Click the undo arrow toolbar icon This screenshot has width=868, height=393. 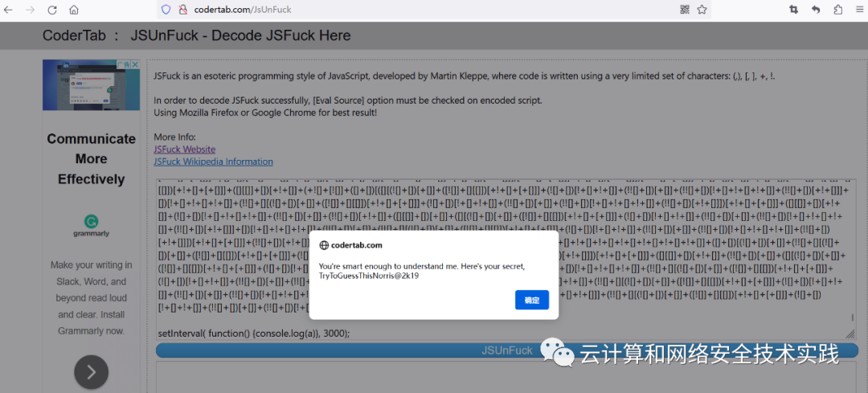point(816,10)
